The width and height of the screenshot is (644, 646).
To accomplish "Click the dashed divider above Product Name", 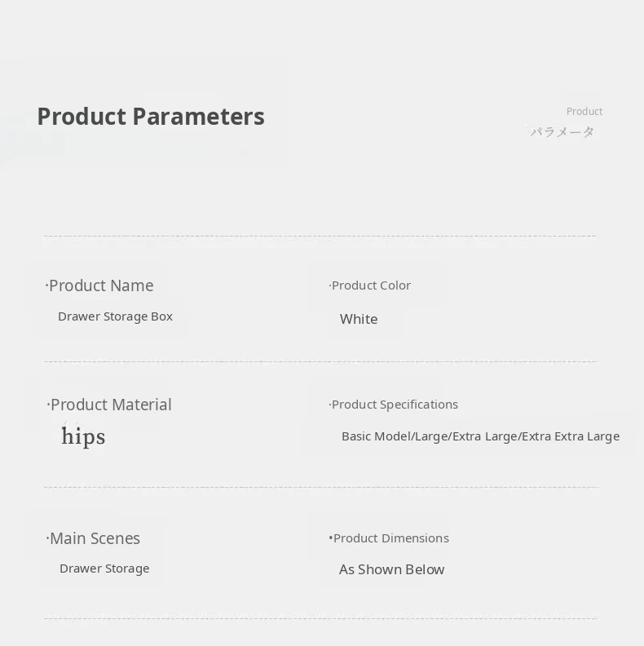I will (320, 237).
